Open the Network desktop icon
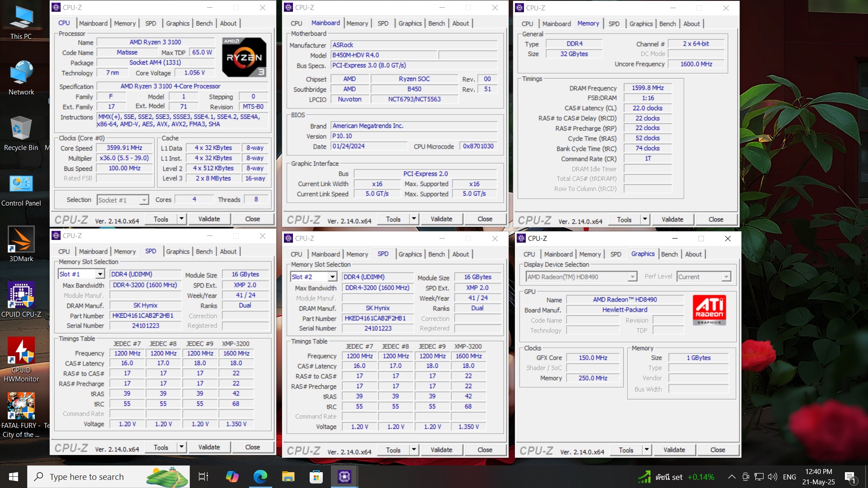Image resolution: width=868 pixels, height=488 pixels. coord(21,78)
